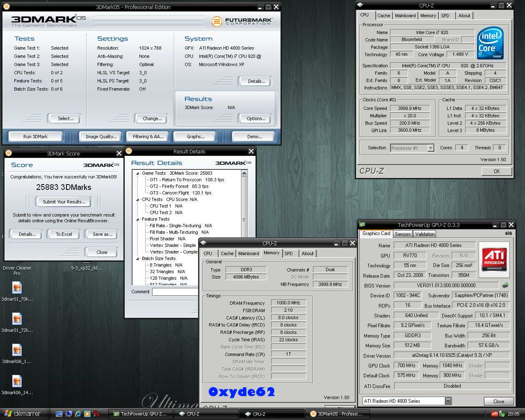This screenshot has height=420, width=525.
Task: Open the 3dmar01_72k desktop file icon
Action: click(17, 319)
